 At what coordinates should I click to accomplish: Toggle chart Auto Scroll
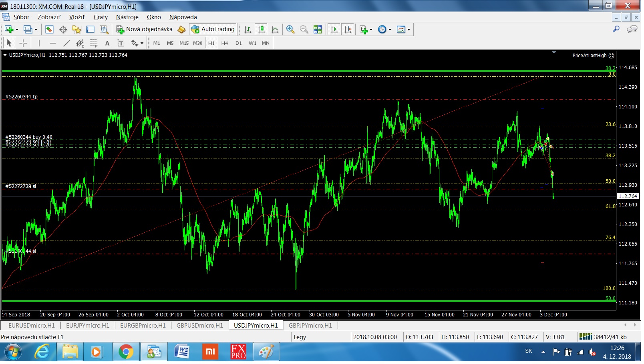(334, 29)
